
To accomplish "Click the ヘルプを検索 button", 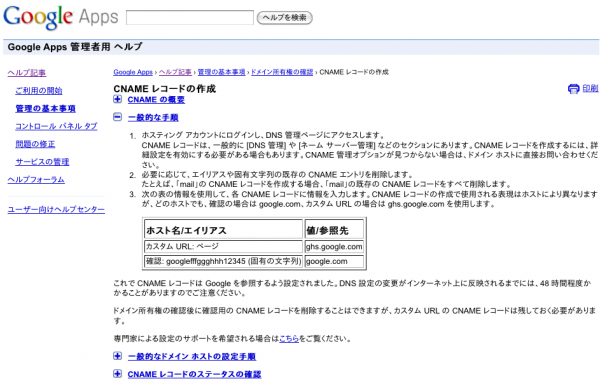I will point(285,18).
